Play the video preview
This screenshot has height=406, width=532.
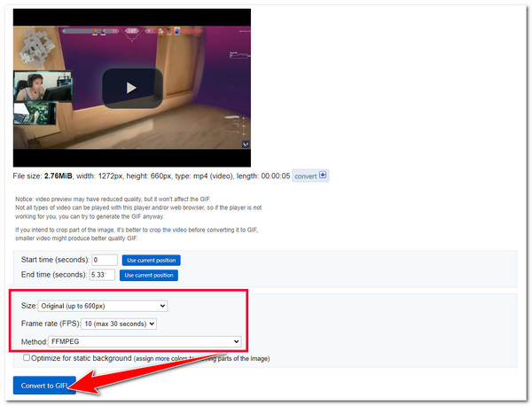[x=132, y=88]
